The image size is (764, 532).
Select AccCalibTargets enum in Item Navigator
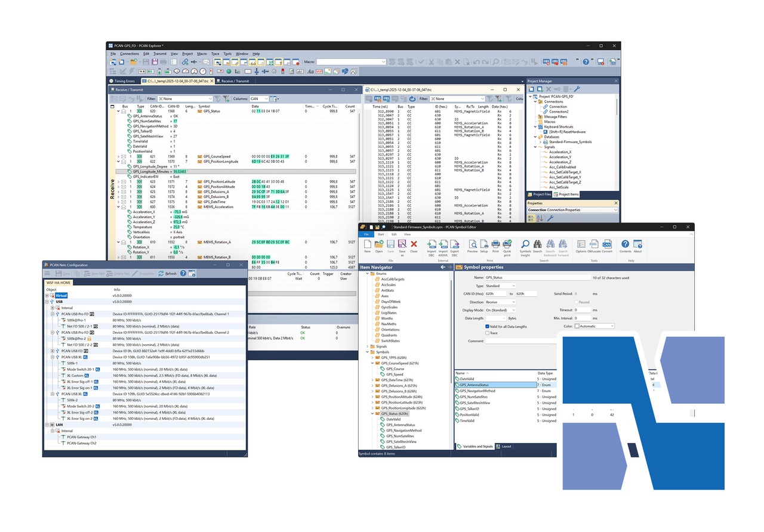coord(393,279)
